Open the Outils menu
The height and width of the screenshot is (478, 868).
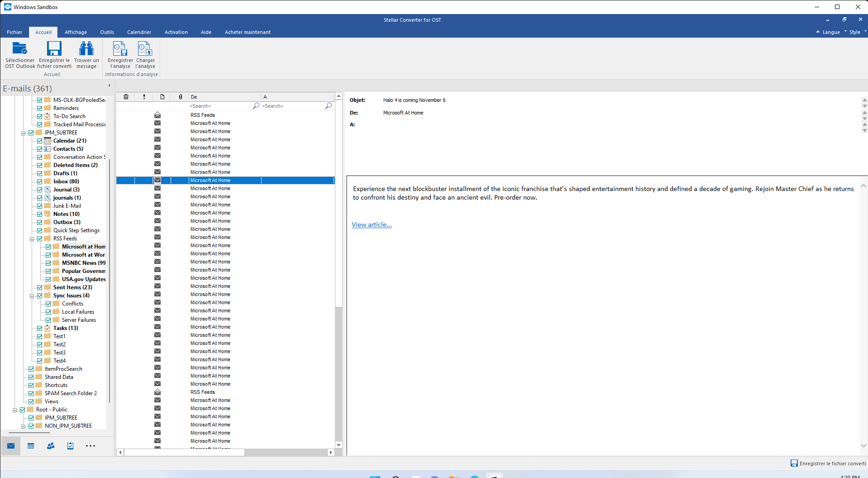coord(106,32)
